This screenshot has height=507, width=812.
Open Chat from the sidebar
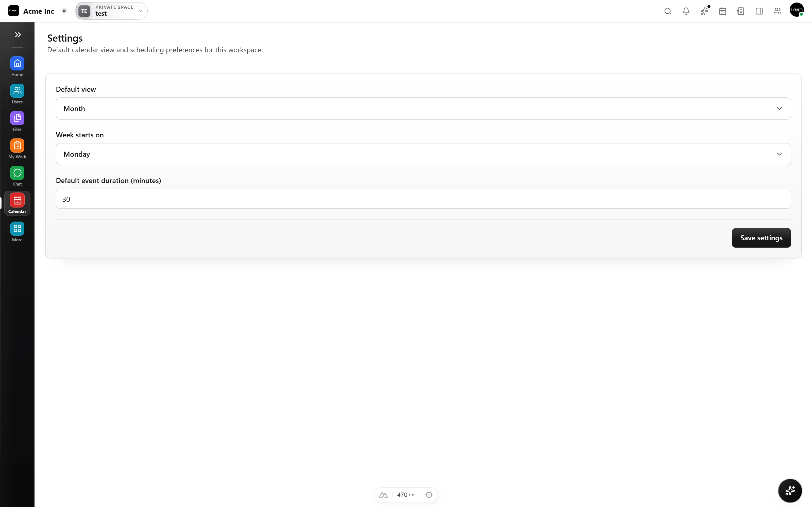click(17, 176)
